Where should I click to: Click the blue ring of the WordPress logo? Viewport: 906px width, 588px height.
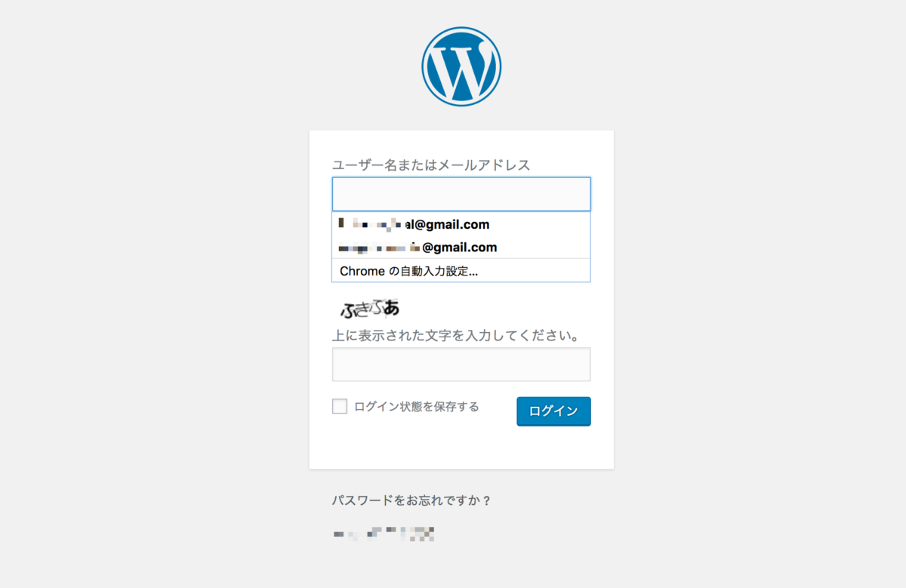(461, 29)
